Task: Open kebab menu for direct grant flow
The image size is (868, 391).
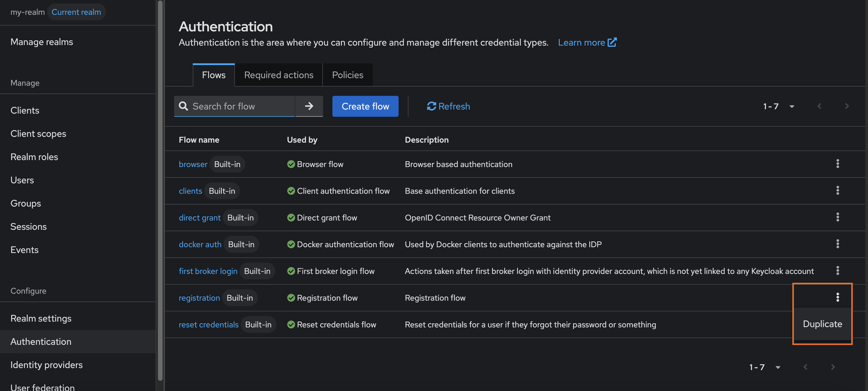Action: coord(837,217)
